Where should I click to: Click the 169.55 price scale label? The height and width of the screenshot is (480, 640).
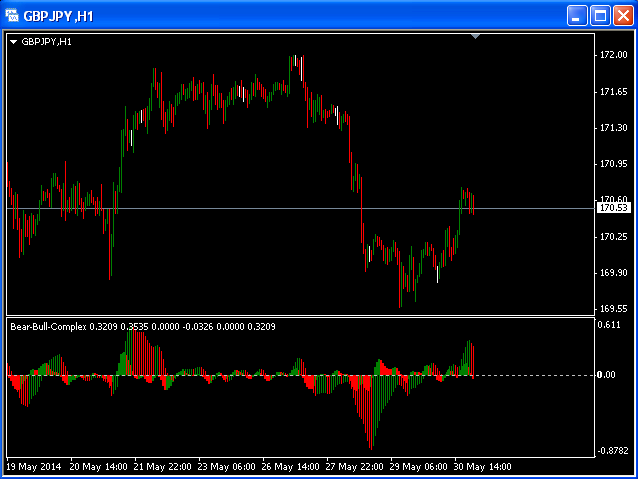[x=613, y=309]
